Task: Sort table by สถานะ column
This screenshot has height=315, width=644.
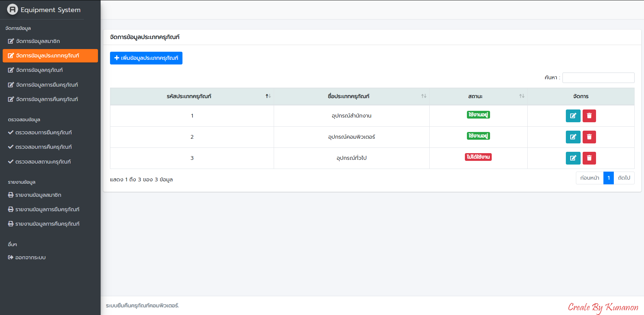Action: [x=522, y=96]
